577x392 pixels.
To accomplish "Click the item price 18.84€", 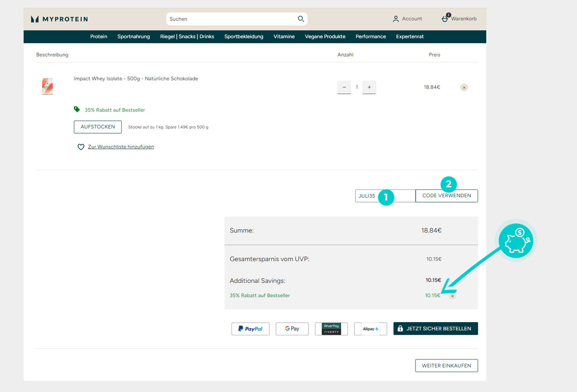I will [x=432, y=87].
